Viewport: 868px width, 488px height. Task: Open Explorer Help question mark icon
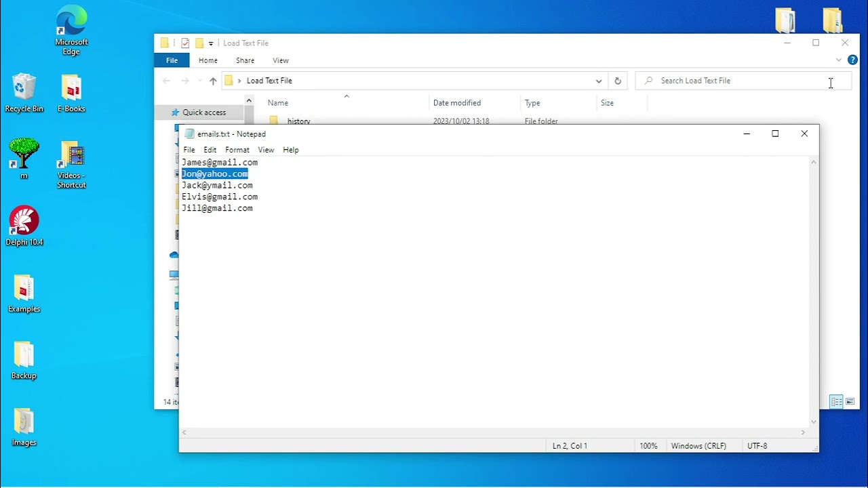coord(853,60)
